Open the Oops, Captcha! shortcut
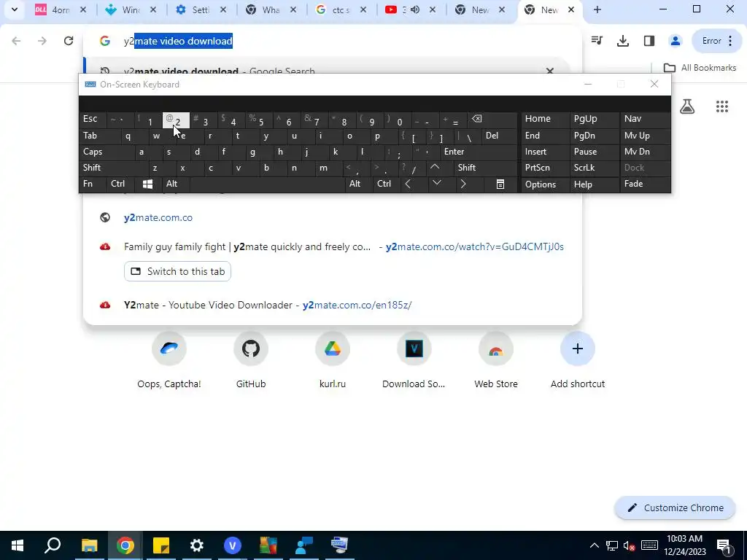Screen dimensions: 747x560 point(169,362)
